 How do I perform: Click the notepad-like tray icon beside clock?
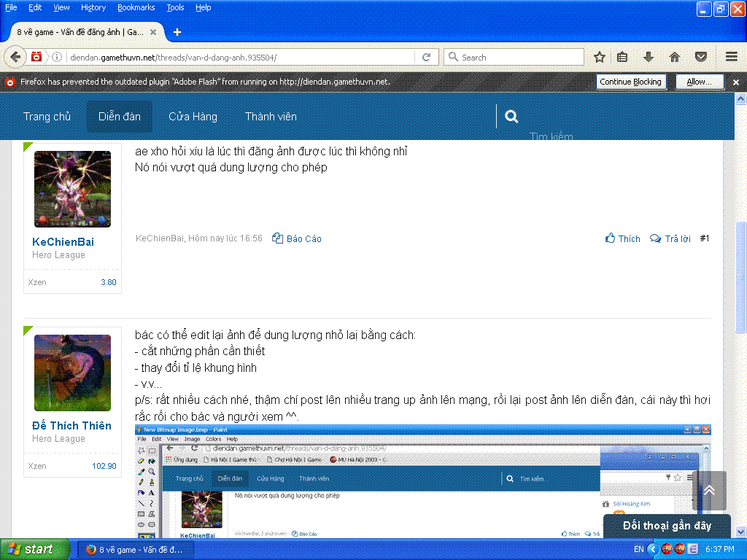click(x=693, y=549)
